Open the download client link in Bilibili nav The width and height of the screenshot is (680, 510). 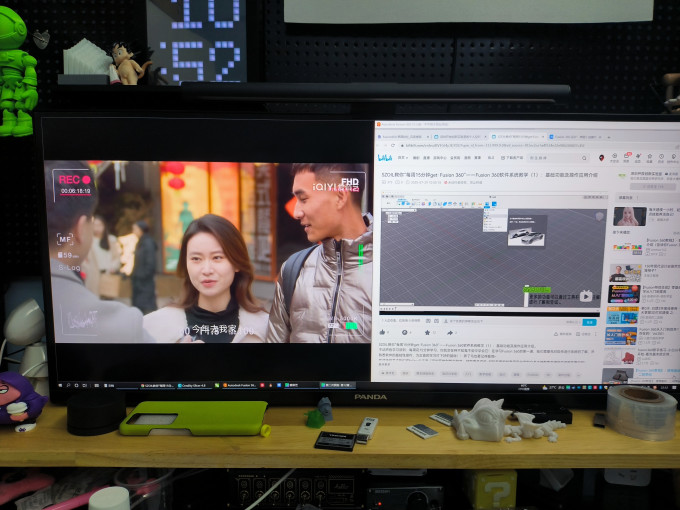coord(513,158)
